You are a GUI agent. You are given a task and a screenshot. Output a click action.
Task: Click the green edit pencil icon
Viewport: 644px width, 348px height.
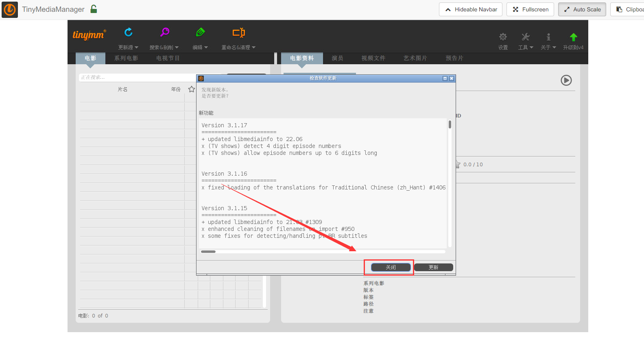(x=200, y=33)
